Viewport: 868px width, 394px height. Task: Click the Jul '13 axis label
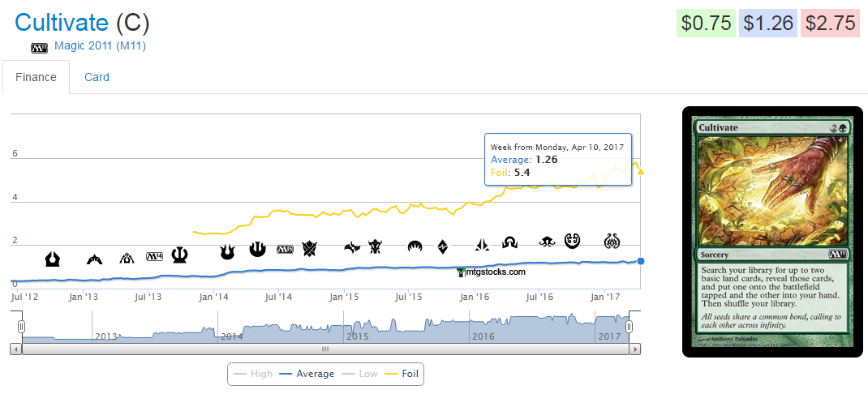coord(148,298)
